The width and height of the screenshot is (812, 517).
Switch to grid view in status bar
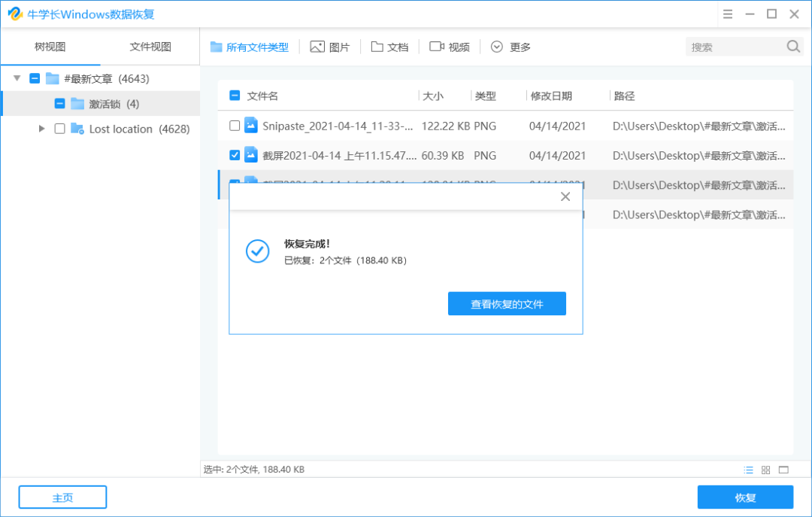765,470
